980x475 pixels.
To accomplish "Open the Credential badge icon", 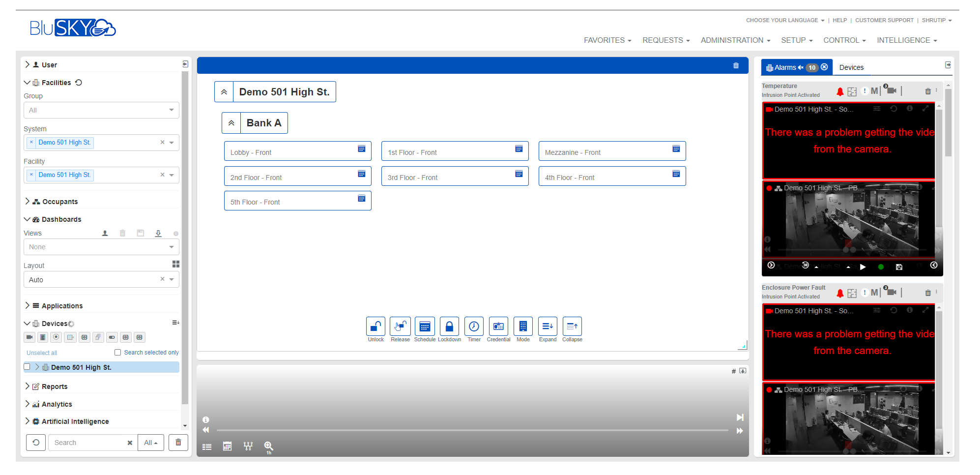I will (x=498, y=327).
